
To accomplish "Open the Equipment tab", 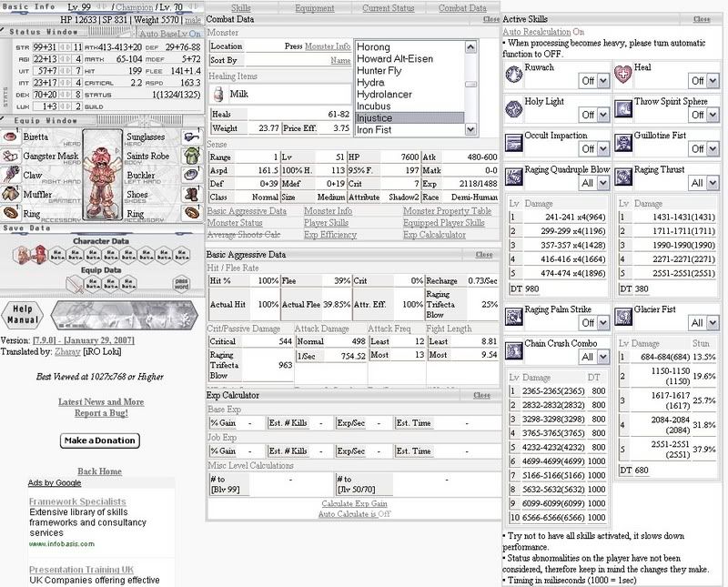I will coord(314,8).
